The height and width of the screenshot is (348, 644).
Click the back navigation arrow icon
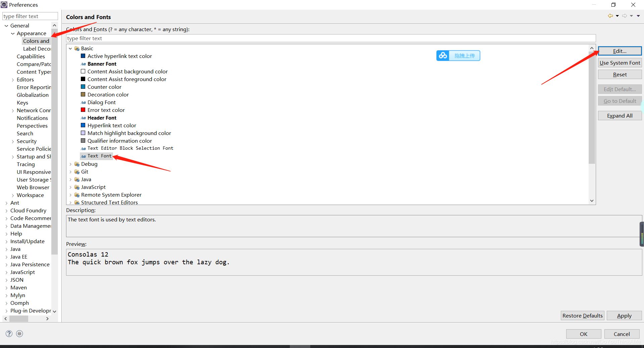point(610,16)
